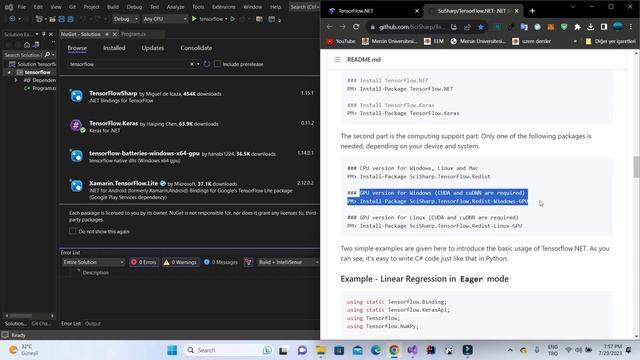Switch to the Output tab at bottom
This screenshot has width=640, height=360.
coord(93,324)
